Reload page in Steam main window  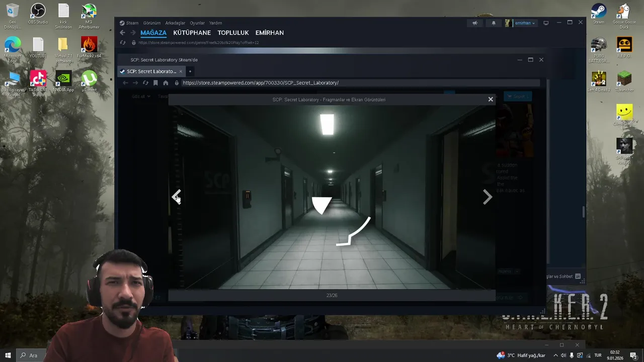click(123, 42)
